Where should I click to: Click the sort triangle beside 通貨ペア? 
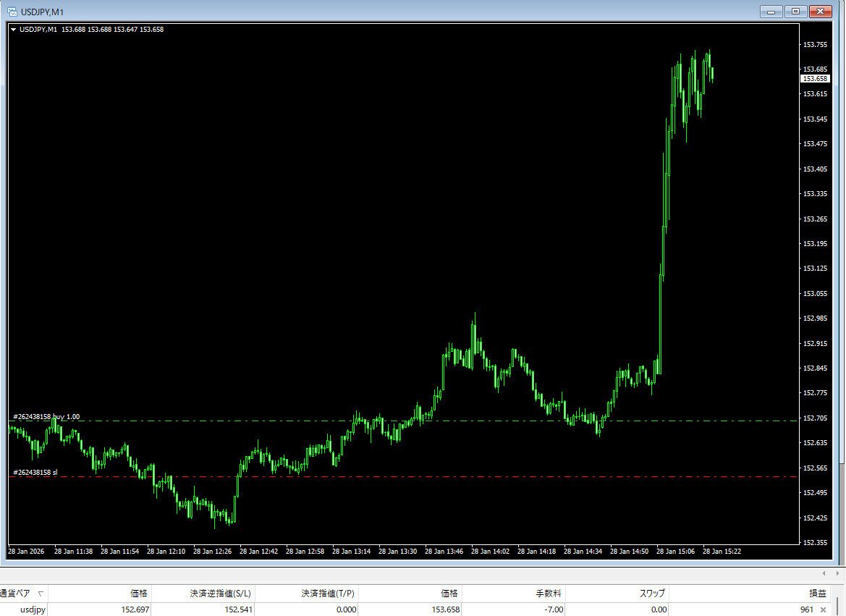click(x=41, y=592)
